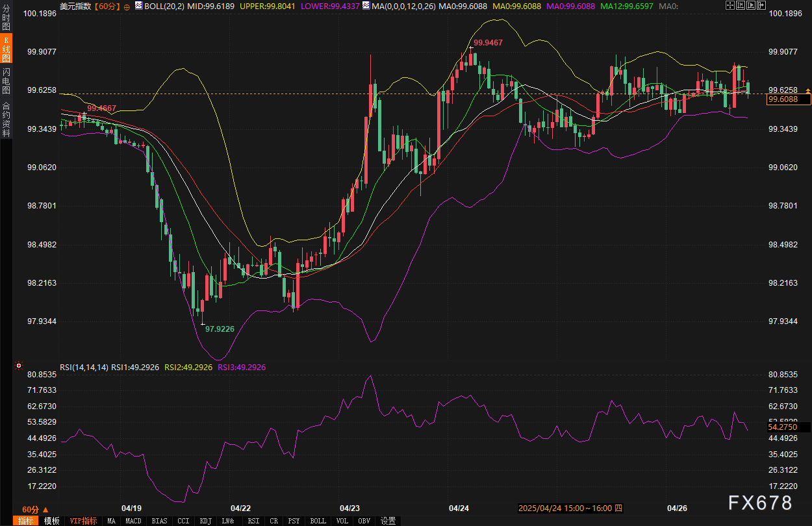Click the orange crosshair icon beside 60分

127,6
